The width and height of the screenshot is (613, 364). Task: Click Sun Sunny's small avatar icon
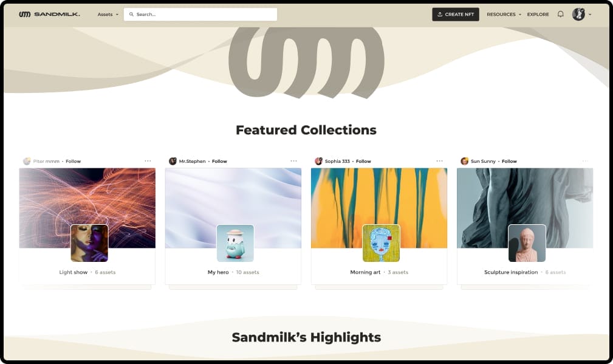coord(464,161)
